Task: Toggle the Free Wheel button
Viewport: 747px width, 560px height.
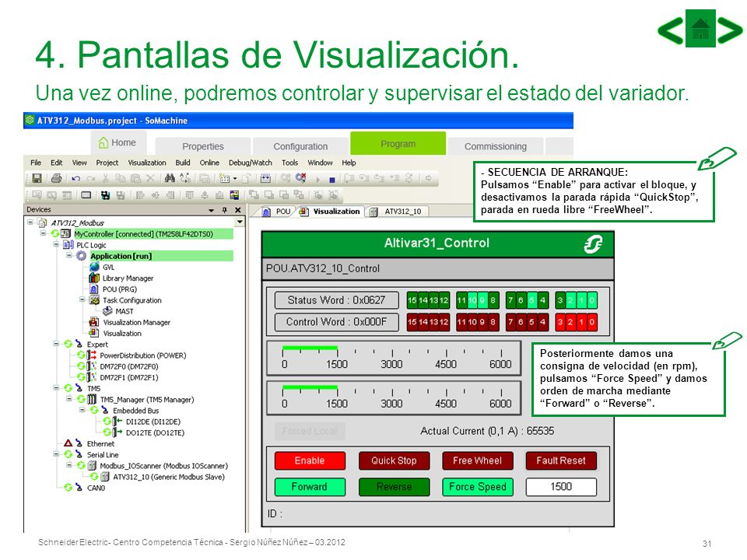Action: click(x=477, y=460)
